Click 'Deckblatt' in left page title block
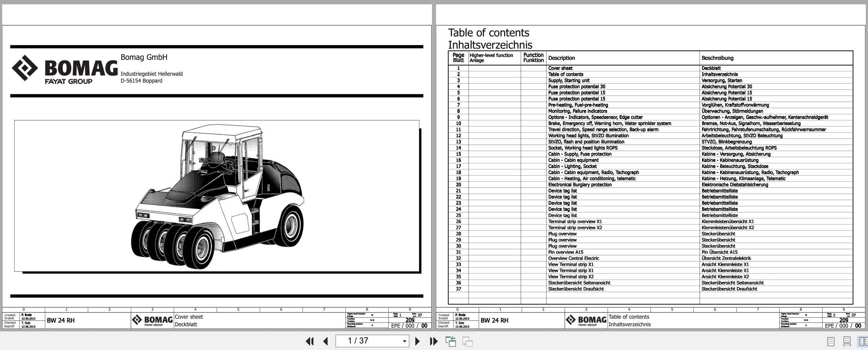Image resolution: width=868 pixels, height=350 pixels. click(x=186, y=324)
